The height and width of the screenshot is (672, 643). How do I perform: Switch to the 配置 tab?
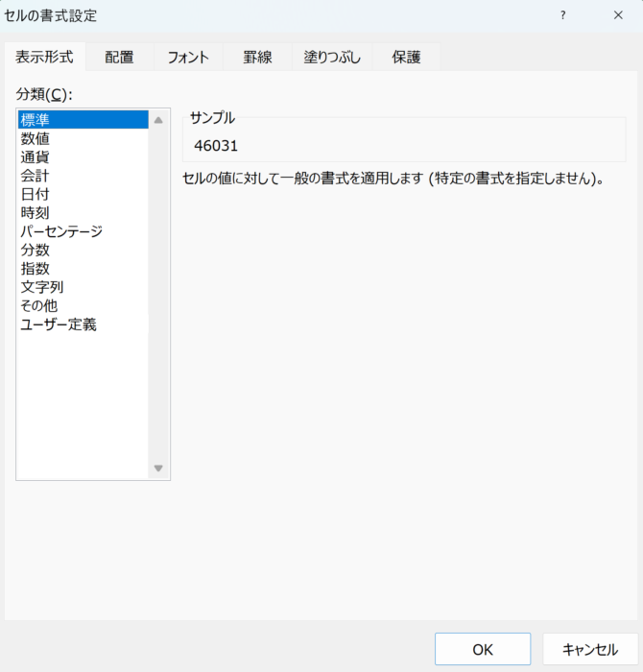120,57
